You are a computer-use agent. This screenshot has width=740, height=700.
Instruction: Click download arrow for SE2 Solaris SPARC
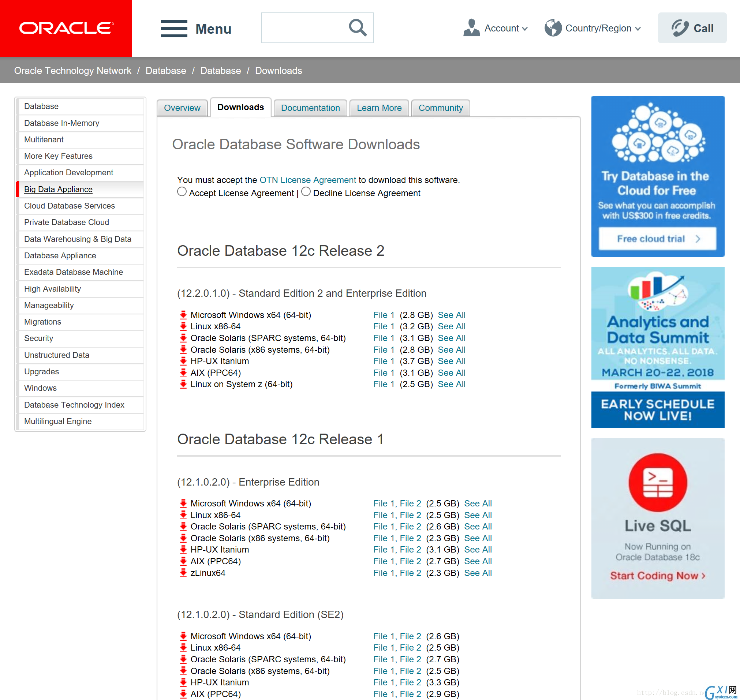coord(183,659)
